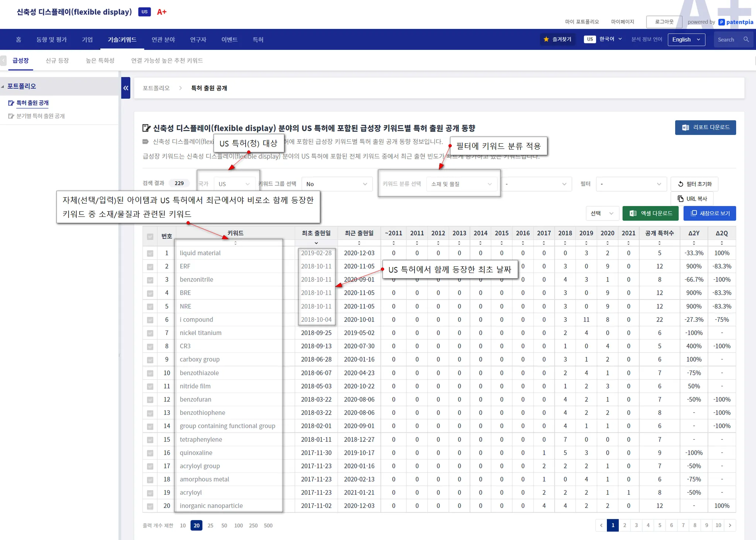Toggle the select-all header checkbox
The width and height of the screenshot is (756, 540).
pyautogui.click(x=150, y=236)
